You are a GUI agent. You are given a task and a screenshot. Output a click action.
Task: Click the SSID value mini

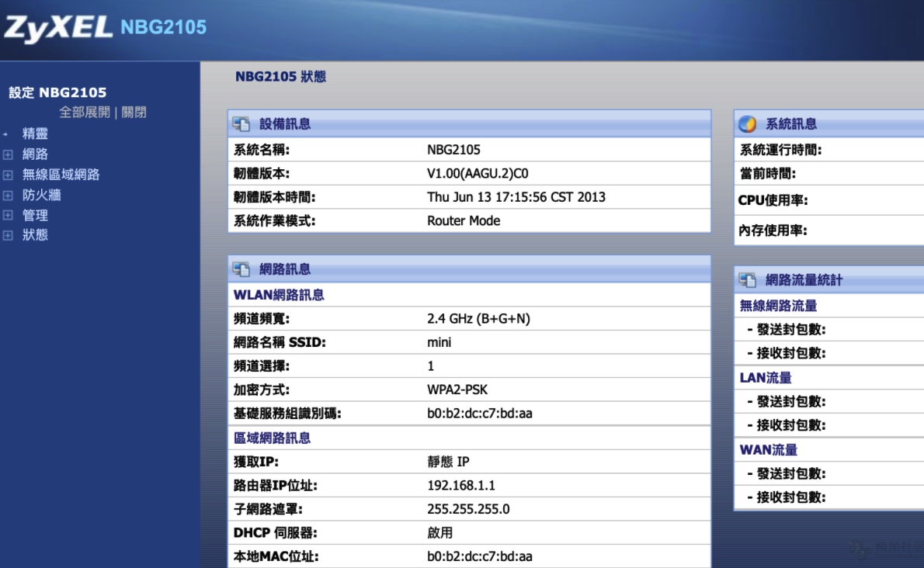click(439, 342)
